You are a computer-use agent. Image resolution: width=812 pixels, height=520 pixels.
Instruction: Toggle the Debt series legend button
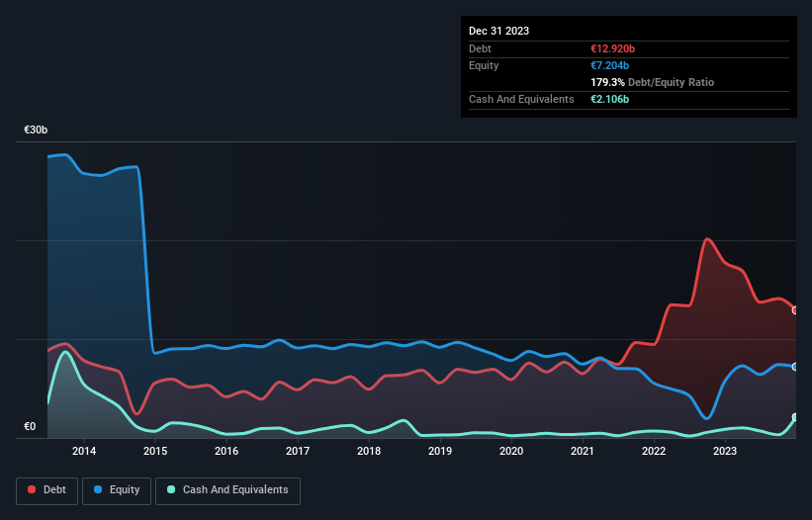click(x=47, y=490)
